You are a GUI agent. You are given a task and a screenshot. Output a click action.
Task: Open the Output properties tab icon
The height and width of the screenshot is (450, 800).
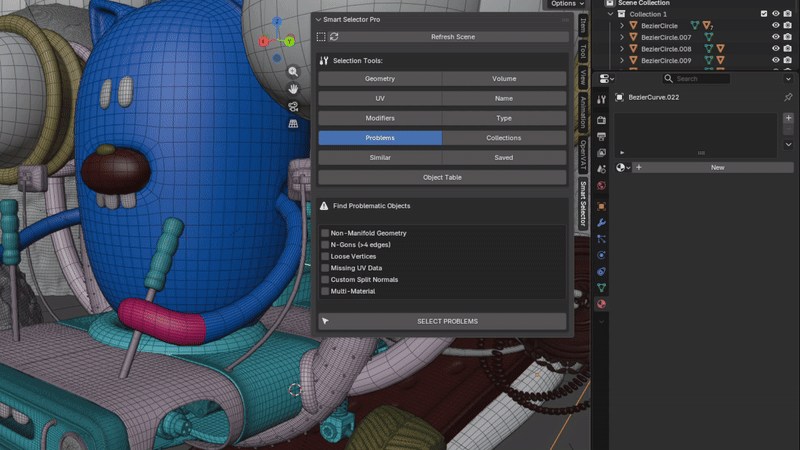pyautogui.click(x=602, y=136)
